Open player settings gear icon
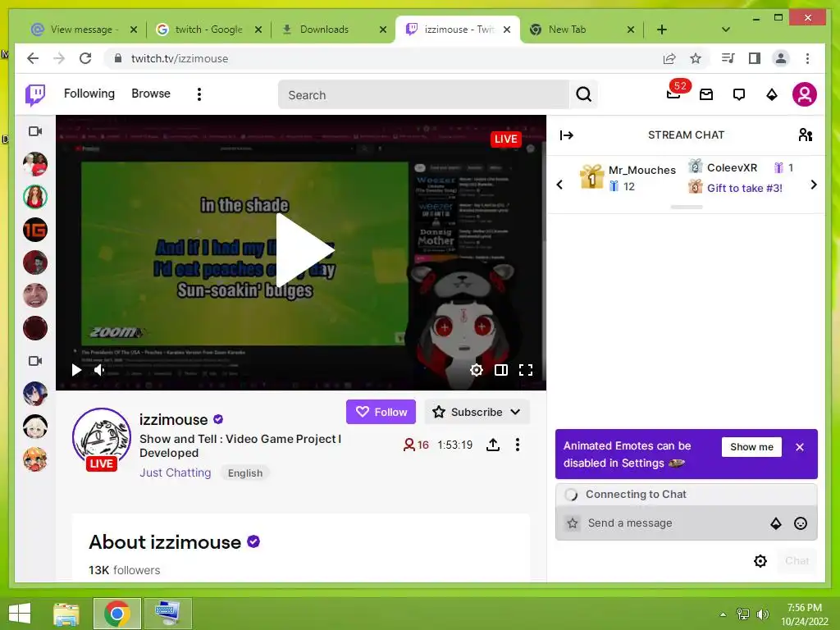Screen dimensions: 840x630 tap(477, 370)
